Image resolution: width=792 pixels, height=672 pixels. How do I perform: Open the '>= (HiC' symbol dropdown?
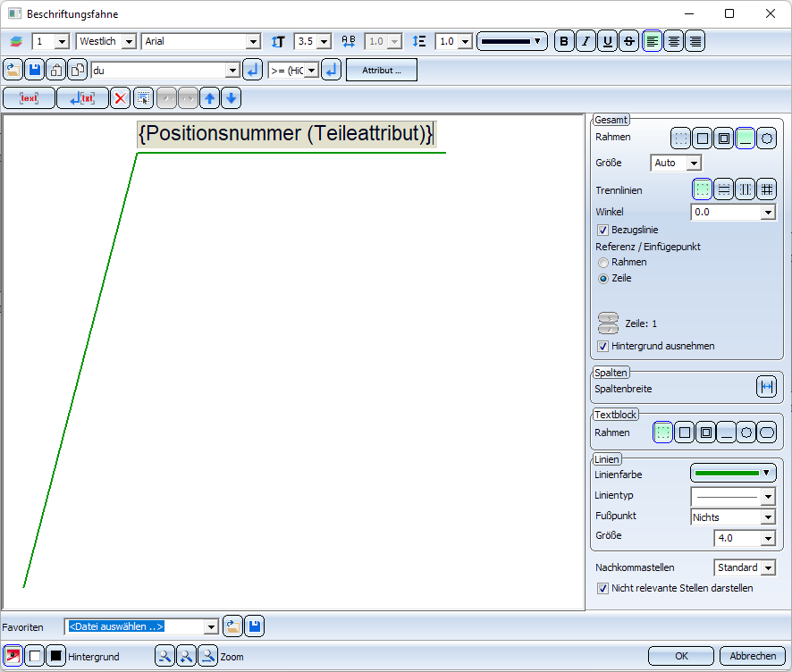point(312,71)
